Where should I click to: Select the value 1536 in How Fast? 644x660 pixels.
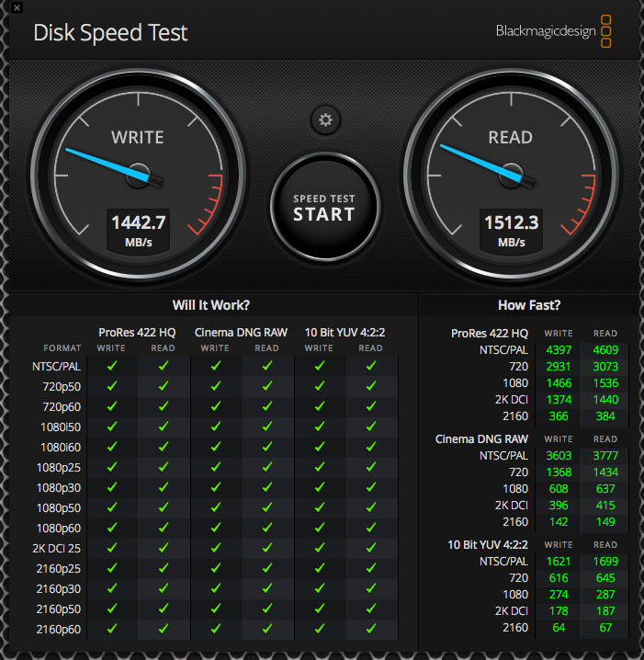[x=605, y=383]
